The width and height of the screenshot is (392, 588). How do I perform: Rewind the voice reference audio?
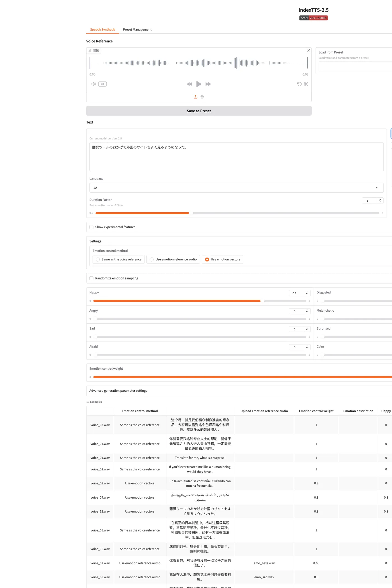190,84
